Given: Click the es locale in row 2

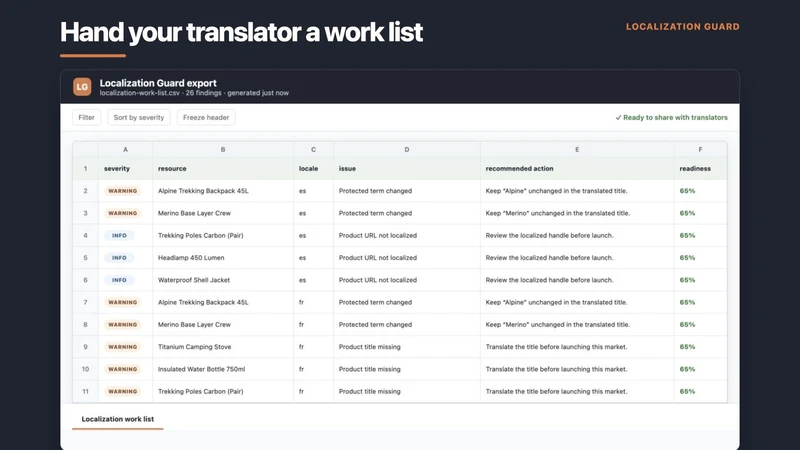Looking at the screenshot, I should 303,191.
